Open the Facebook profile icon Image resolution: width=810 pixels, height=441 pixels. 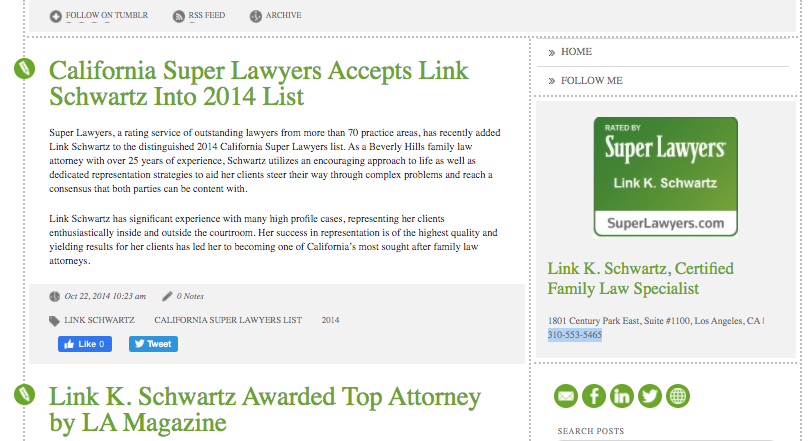coord(594,396)
